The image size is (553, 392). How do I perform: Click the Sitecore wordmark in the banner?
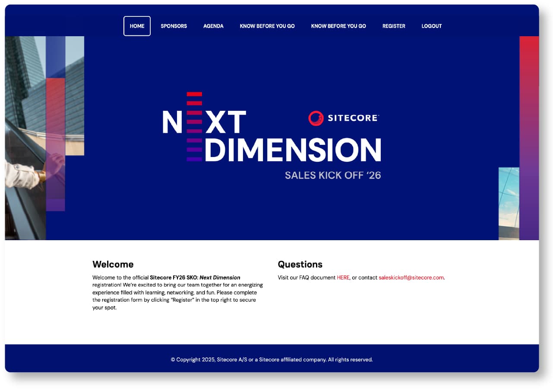(353, 118)
